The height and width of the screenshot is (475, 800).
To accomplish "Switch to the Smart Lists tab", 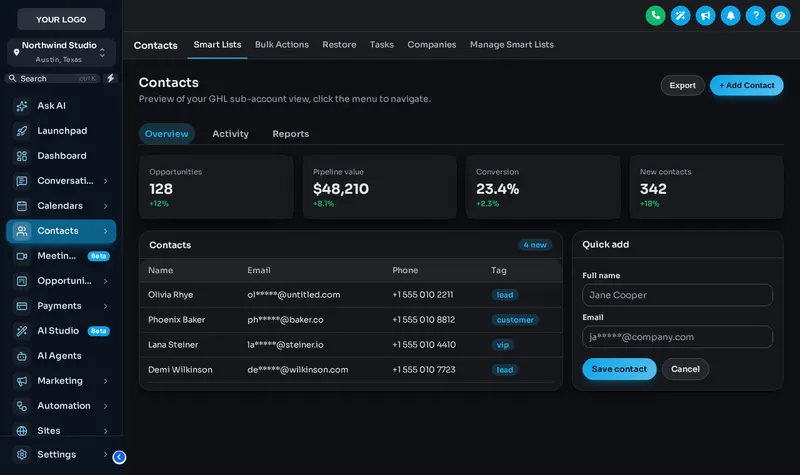I will coord(217,44).
